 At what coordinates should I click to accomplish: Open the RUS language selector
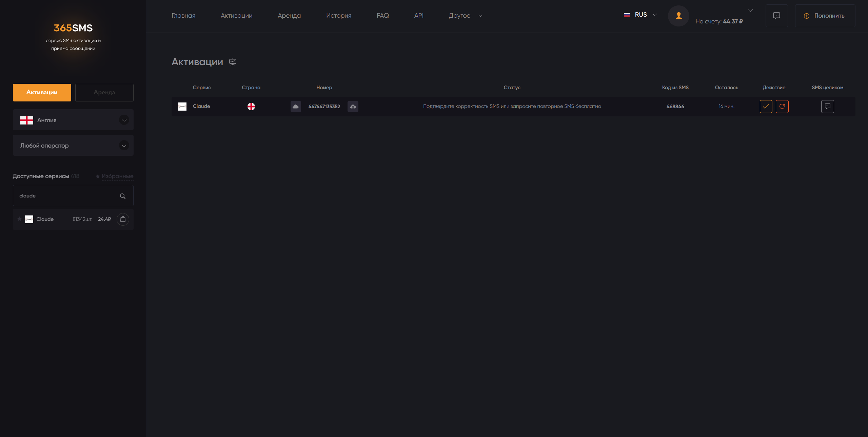tap(640, 15)
